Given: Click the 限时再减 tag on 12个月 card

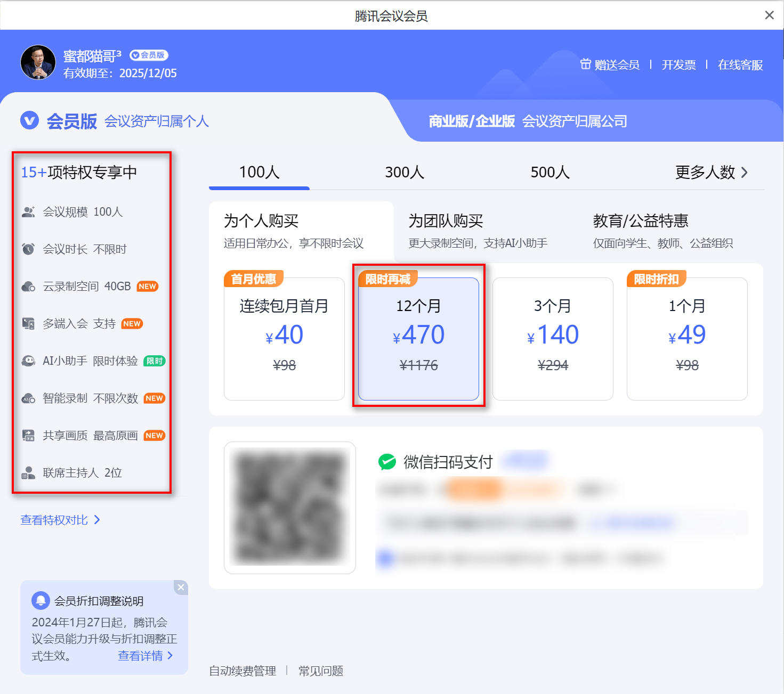Looking at the screenshot, I should (388, 279).
